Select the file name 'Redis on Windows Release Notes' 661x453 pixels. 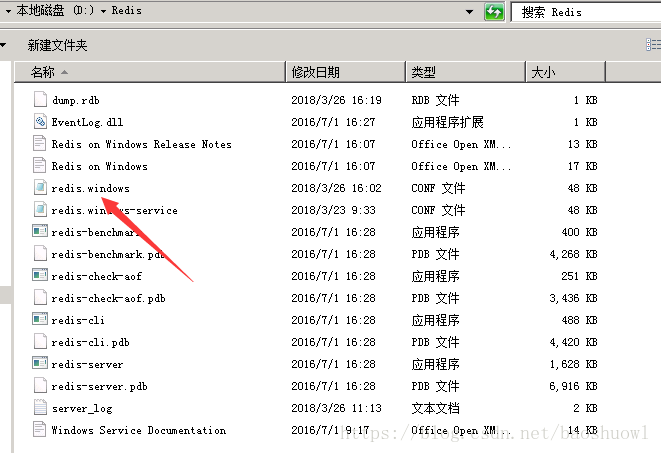click(x=142, y=144)
